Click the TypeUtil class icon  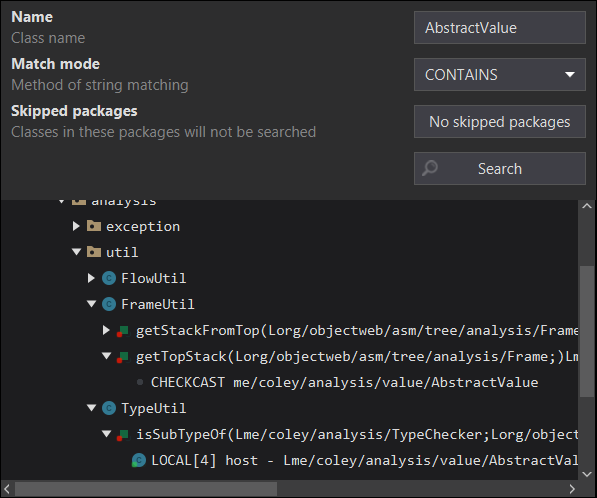click(x=109, y=408)
